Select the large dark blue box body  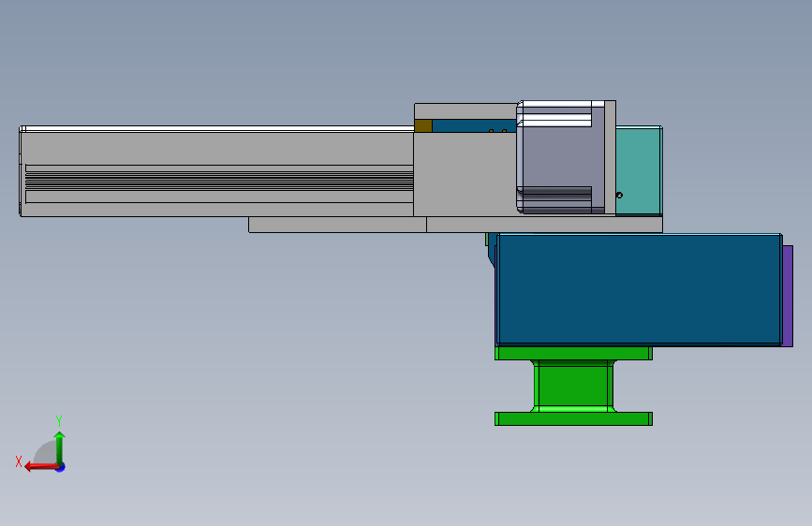pyautogui.click(x=639, y=289)
